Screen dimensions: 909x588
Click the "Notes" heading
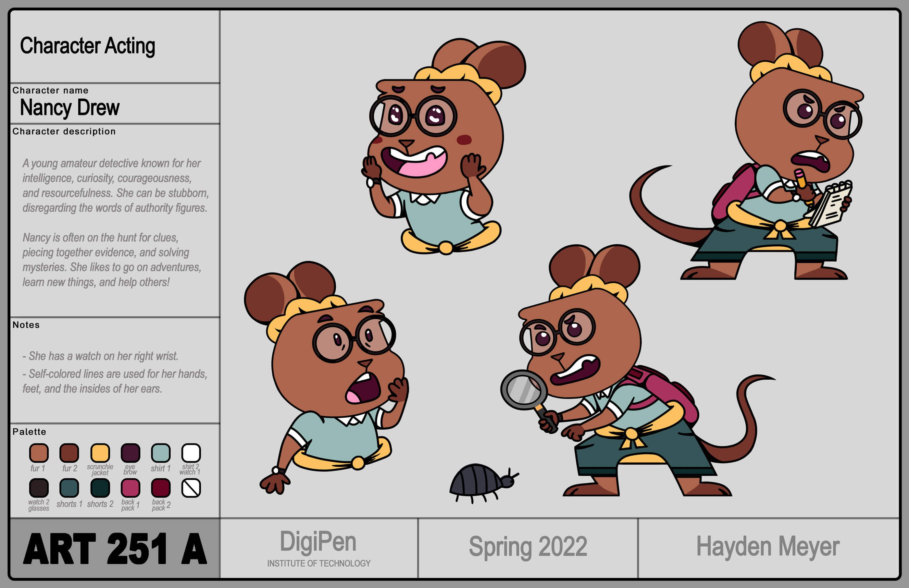pyautogui.click(x=26, y=325)
